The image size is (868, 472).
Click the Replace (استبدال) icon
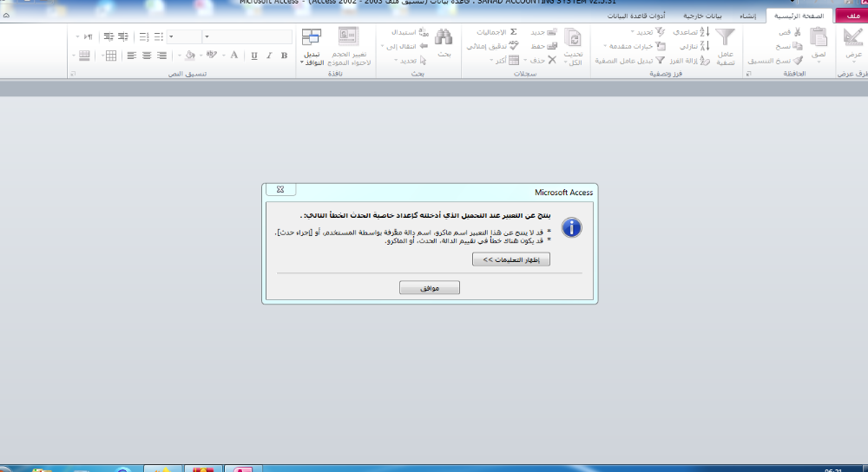[x=424, y=32]
